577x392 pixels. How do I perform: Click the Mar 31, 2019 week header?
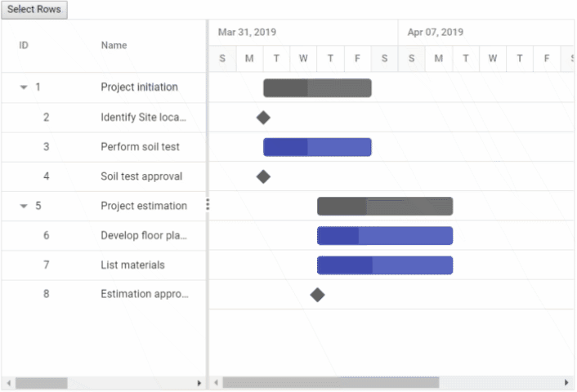click(x=247, y=33)
